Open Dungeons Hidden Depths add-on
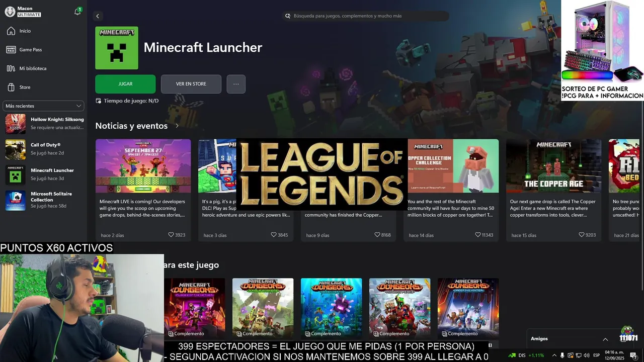644x362 pixels. tap(331, 308)
